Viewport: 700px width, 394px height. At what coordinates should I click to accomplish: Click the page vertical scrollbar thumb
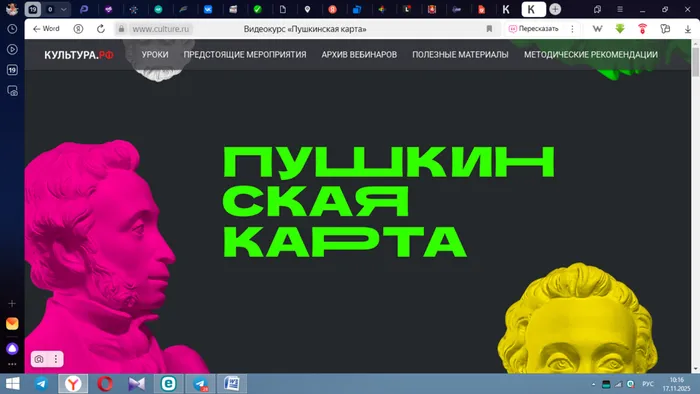(x=696, y=62)
